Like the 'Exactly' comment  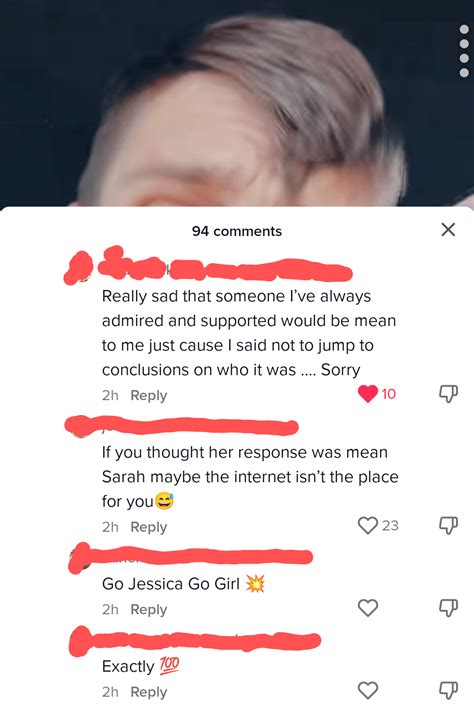[368, 690]
